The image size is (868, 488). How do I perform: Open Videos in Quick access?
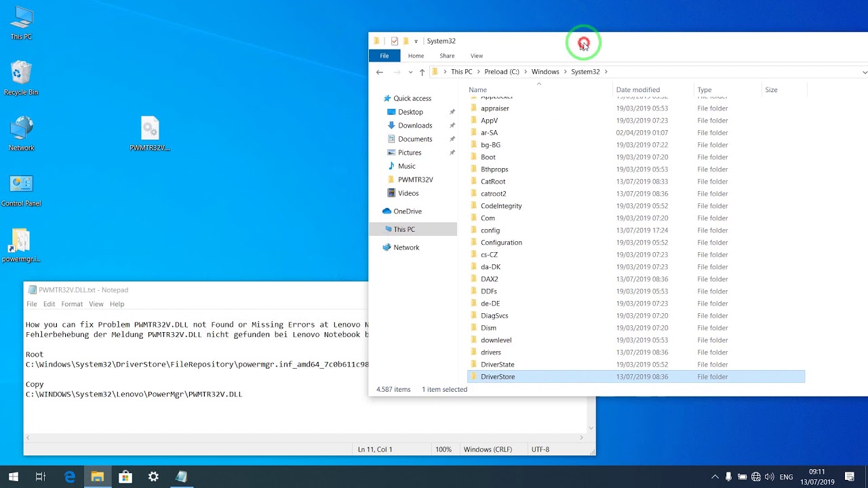[402, 193]
